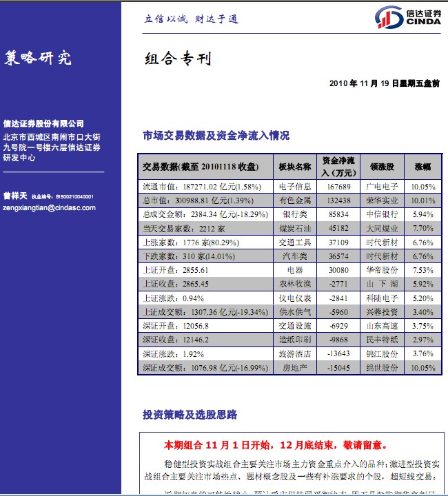The height and width of the screenshot is (496, 448).
Task: Click the 涨幅 column header
Action: click(x=422, y=167)
